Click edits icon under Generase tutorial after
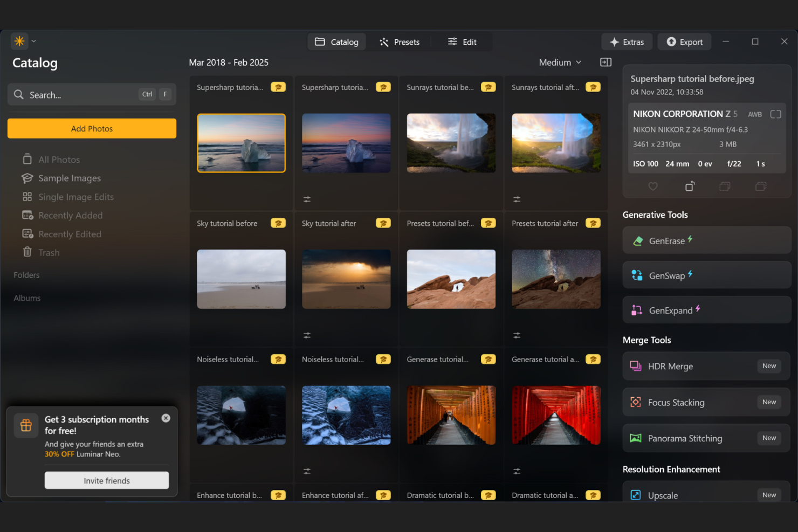The width and height of the screenshot is (798, 532). click(x=517, y=471)
